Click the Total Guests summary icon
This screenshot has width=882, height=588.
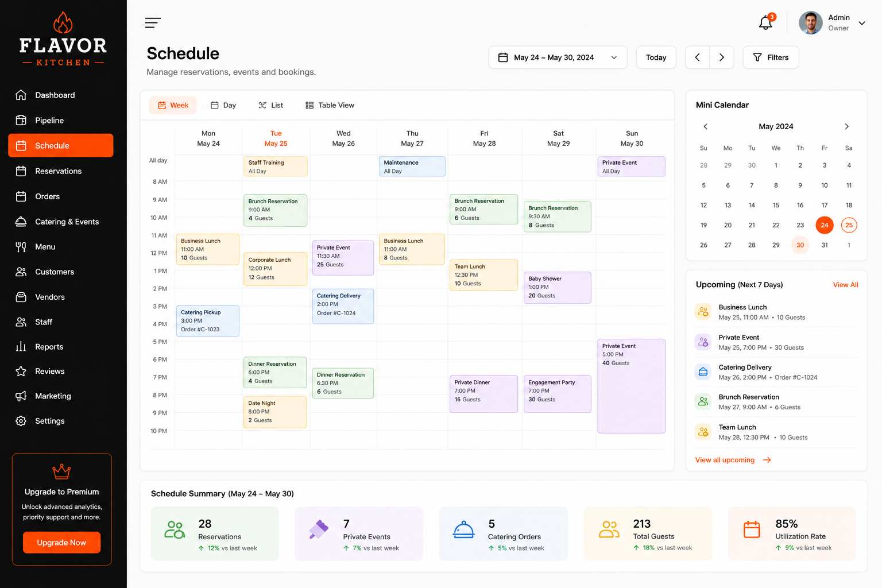point(609,529)
